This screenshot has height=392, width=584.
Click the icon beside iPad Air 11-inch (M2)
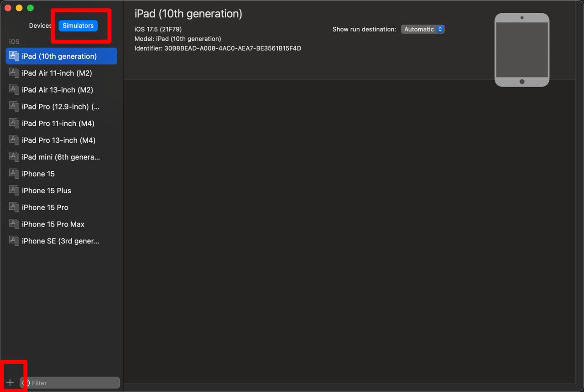pyautogui.click(x=14, y=73)
